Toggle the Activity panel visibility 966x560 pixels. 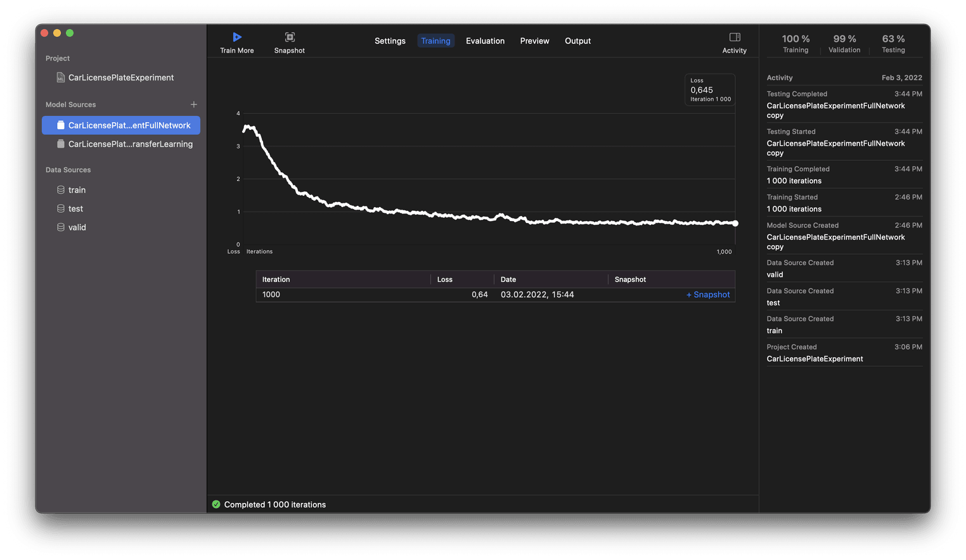pyautogui.click(x=735, y=41)
